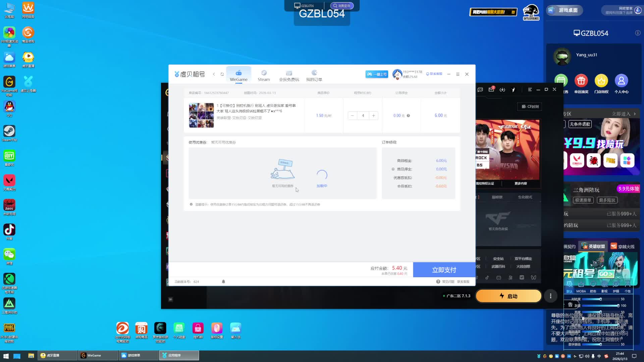The image size is (644, 362).
Task: Click the three-dot menu beside 启动
Action: click(550, 296)
